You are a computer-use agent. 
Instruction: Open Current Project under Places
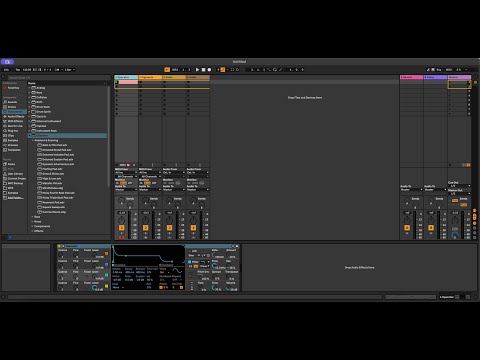[x=17, y=178]
